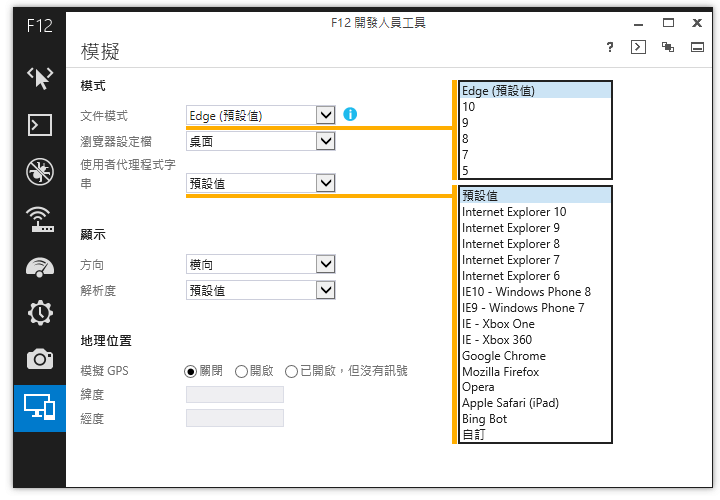The image size is (720, 500).
Task: Select Internet Explorer 10 user agent
Action: (x=535, y=212)
